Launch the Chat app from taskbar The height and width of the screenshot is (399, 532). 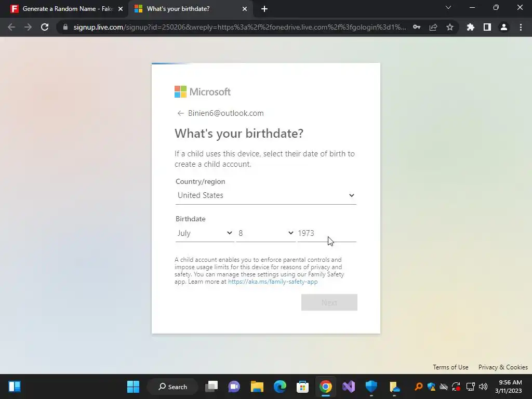(234, 387)
